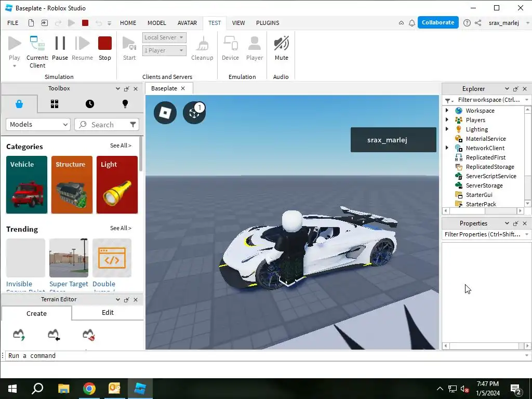Open the FILE menu
The width and height of the screenshot is (532, 399).
tap(13, 23)
